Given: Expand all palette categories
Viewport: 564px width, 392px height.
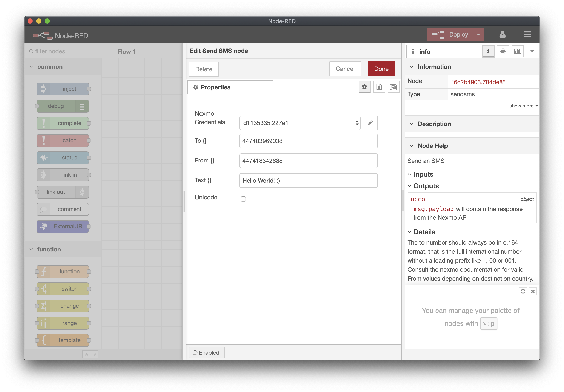Looking at the screenshot, I should (94, 354).
